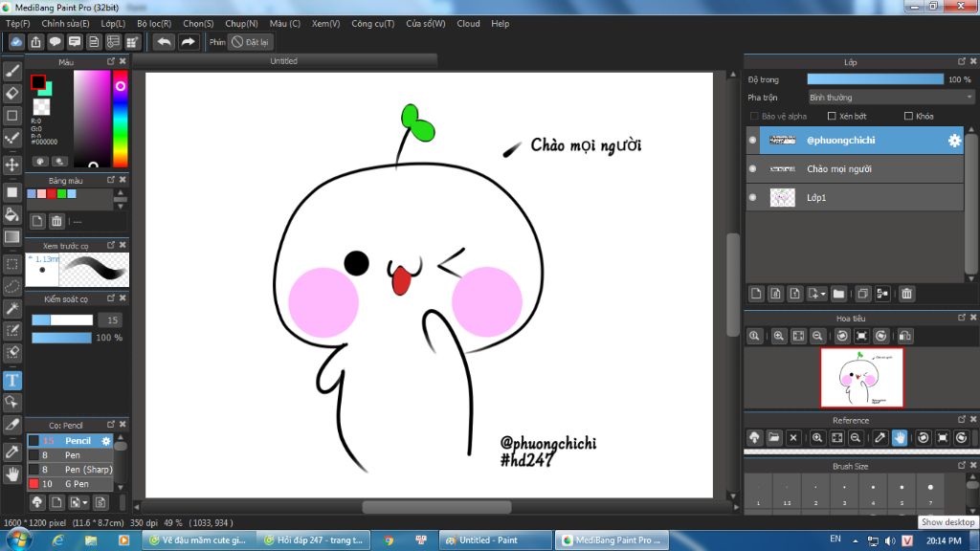
Task: Switch to the Untitled canvas tab
Action: point(283,61)
